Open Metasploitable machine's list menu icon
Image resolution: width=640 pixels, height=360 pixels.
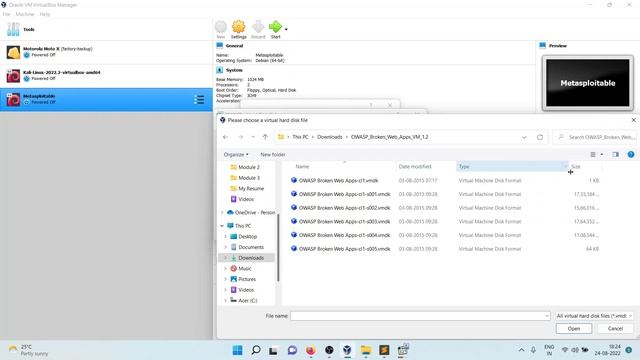pos(199,100)
